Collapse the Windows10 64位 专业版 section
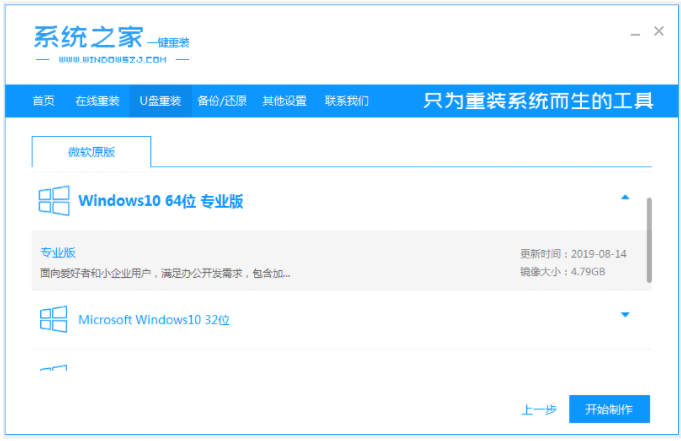 click(625, 198)
